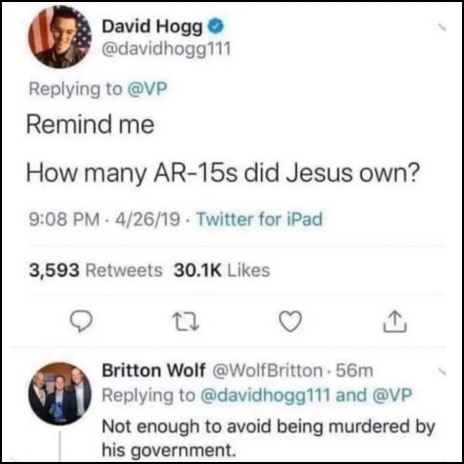Expand Britton Wolf reply options chevron
464x464 pixels.
click(442, 371)
